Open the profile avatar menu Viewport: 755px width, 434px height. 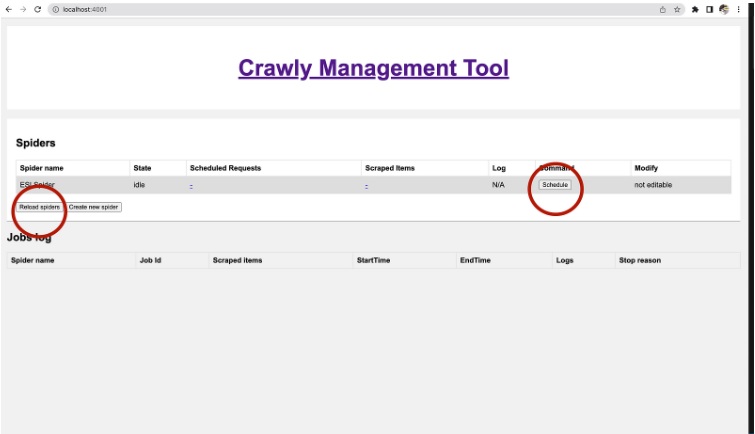724,10
